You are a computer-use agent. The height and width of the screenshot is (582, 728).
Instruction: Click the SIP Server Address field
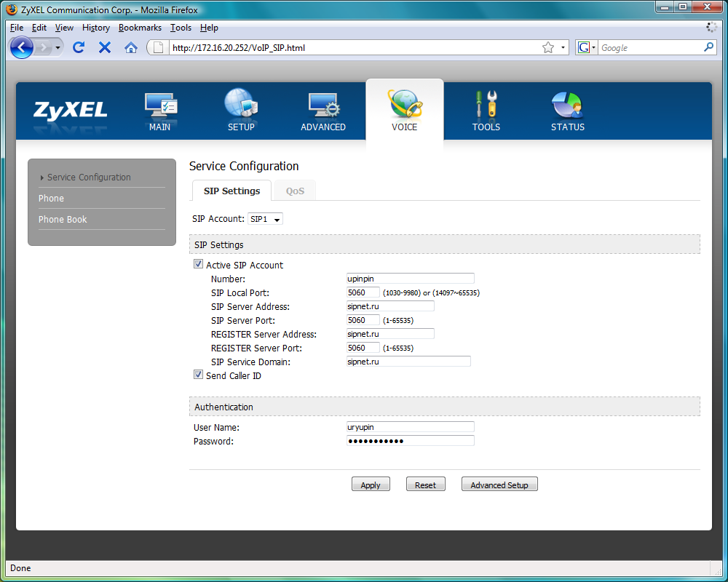coord(390,306)
